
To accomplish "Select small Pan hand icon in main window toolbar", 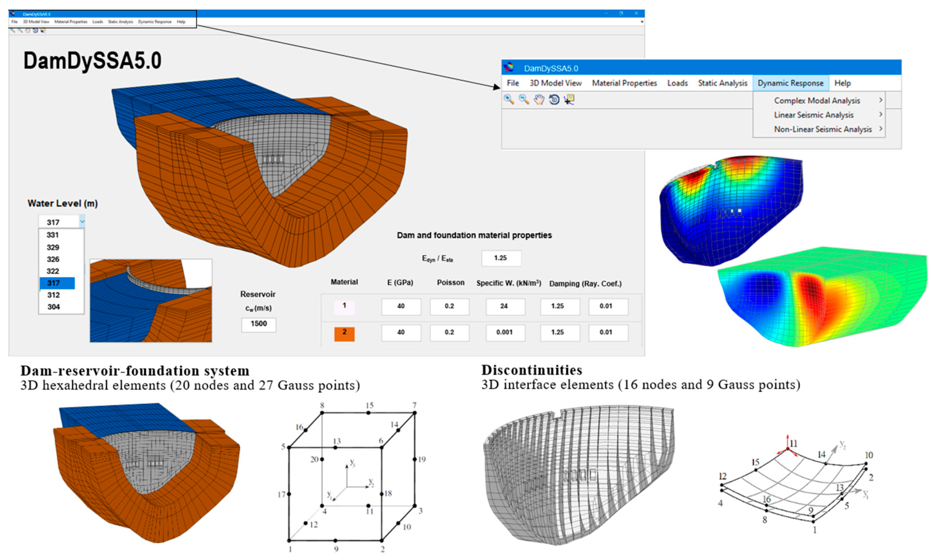I will coord(28,31).
